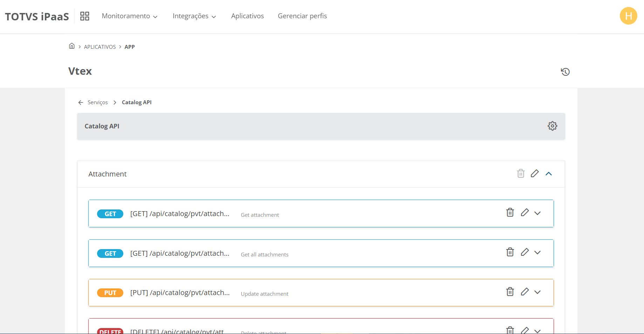
Task: Expand the Get attachment endpoint row
Action: tap(537, 213)
